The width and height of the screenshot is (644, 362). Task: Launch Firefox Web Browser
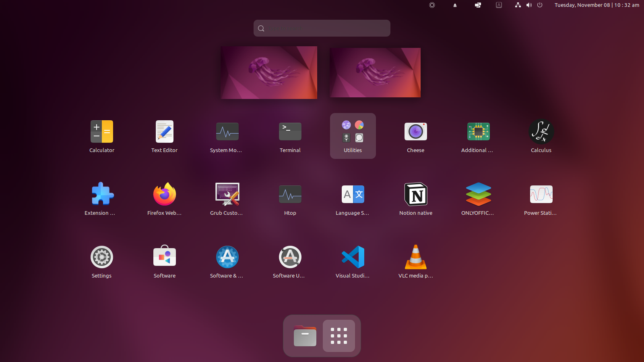tap(165, 199)
